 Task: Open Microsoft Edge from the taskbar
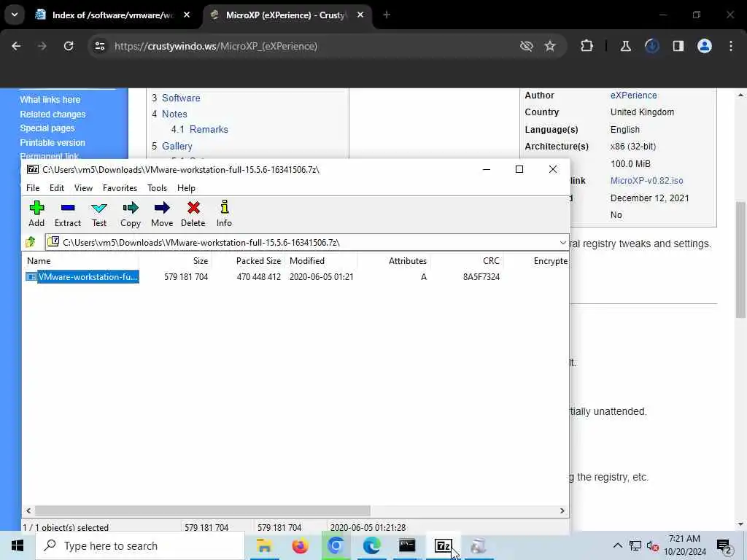coord(371,545)
